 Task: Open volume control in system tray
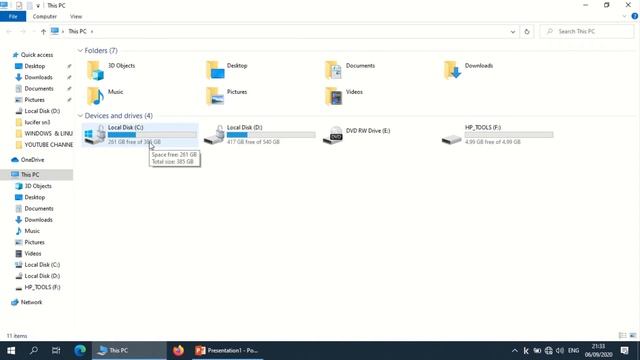(x=560, y=351)
